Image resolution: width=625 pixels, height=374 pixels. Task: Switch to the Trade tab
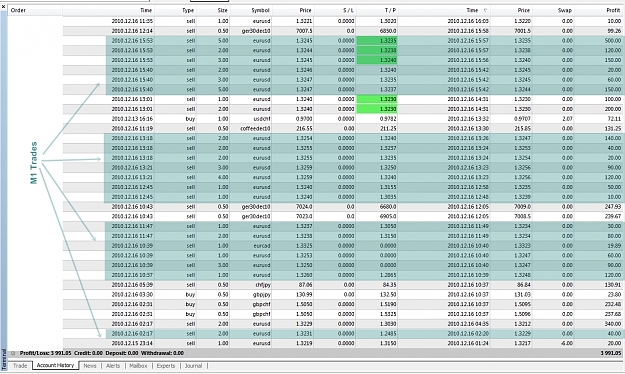click(x=20, y=366)
